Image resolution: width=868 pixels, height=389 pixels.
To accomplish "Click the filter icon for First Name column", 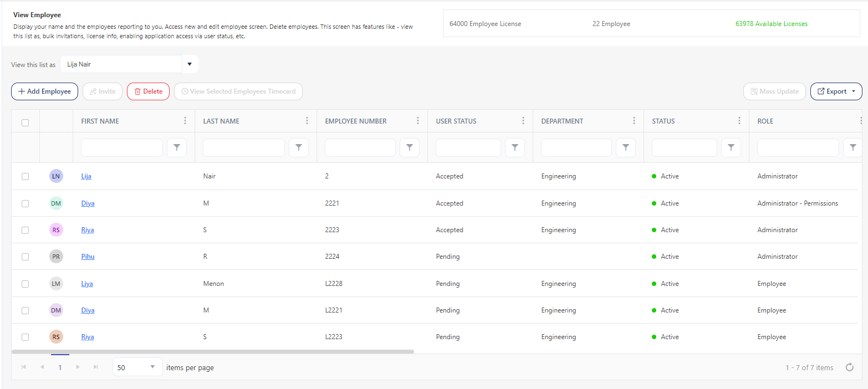I will click(177, 147).
